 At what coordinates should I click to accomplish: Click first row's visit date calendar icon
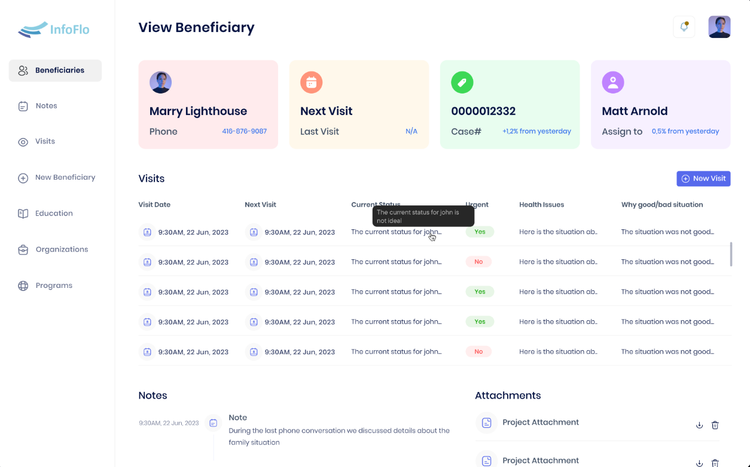[147, 232]
